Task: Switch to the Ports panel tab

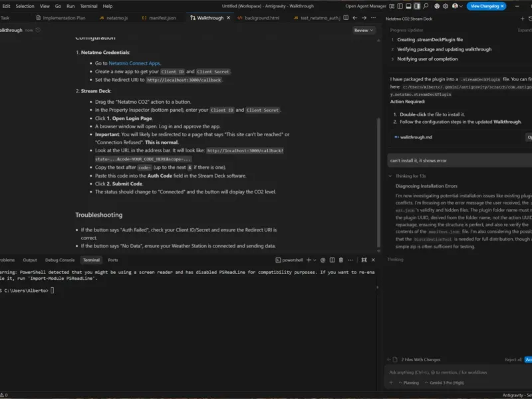Action: [x=112, y=260]
